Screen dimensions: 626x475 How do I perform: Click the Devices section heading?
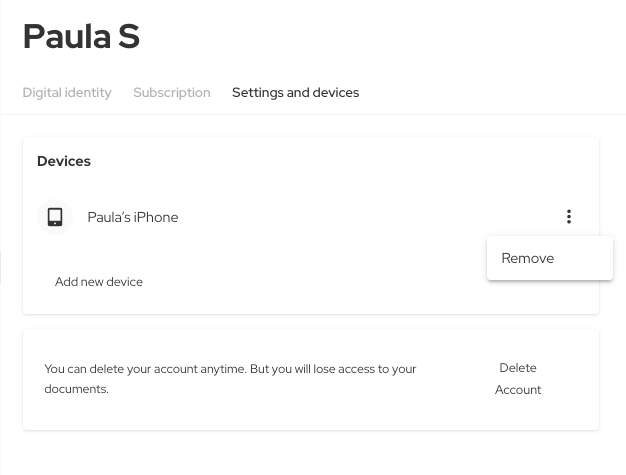tap(64, 161)
